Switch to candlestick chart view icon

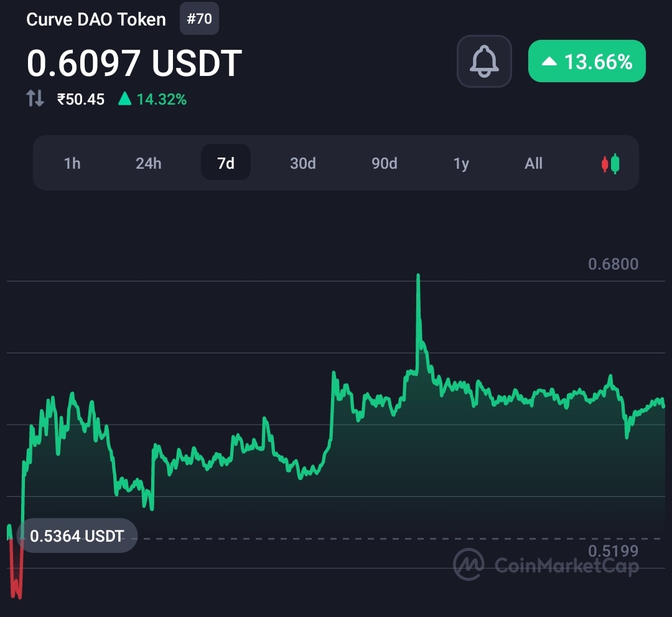click(610, 163)
